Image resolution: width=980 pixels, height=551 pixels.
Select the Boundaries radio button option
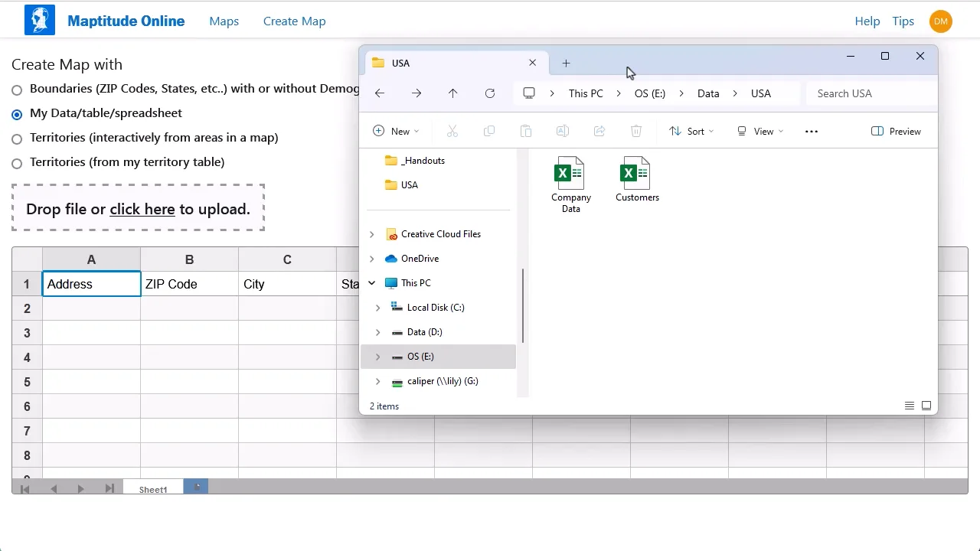coord(17,90)
